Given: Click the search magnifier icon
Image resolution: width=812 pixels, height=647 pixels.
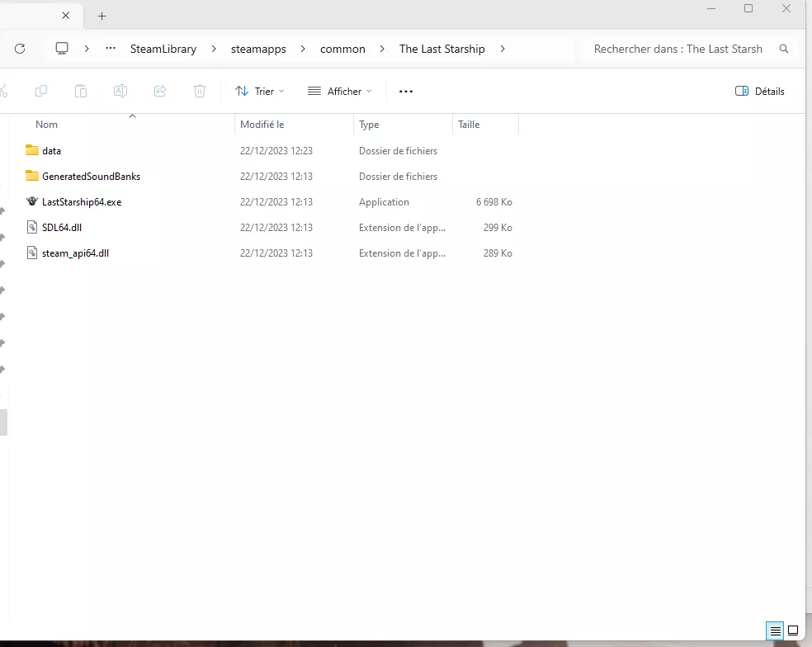Looking at the screenshot, I should click(783, 49).
